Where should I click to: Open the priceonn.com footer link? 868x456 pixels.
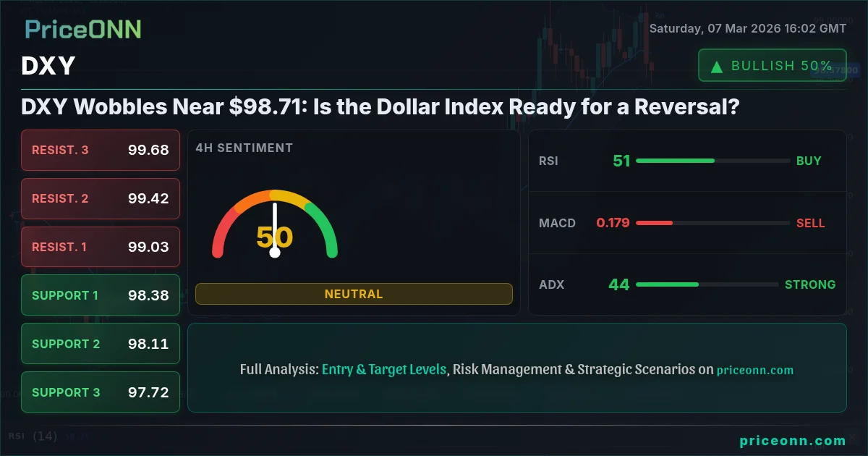(x=793, y=440)
